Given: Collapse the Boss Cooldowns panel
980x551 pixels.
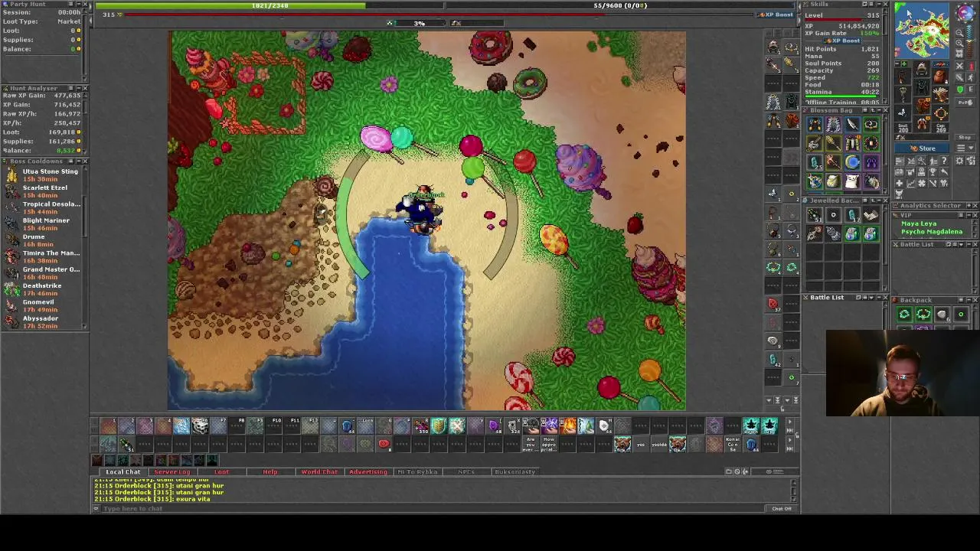Looking at the screenshot, I should (x=78, y=161).
